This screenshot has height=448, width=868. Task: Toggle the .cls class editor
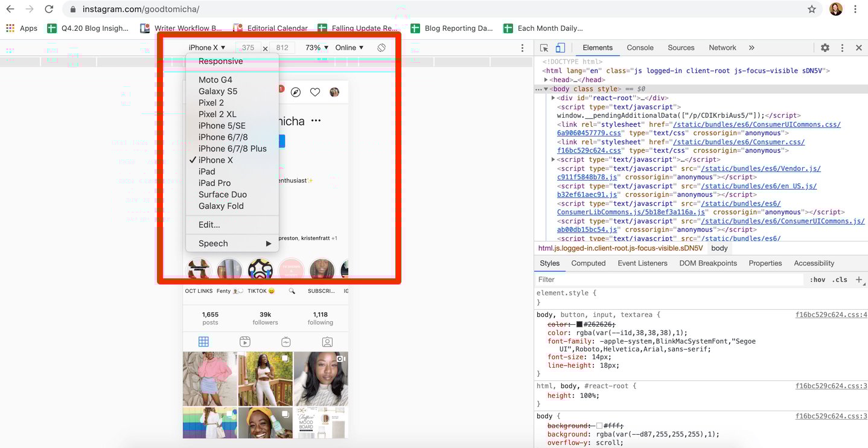[840, 280]
